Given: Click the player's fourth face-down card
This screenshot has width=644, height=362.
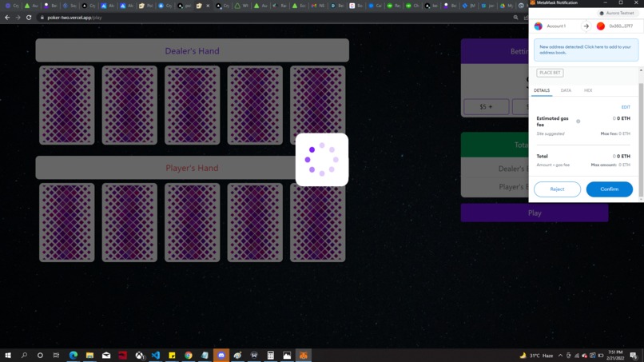Looking at the screenshot, I should (255, 222).
